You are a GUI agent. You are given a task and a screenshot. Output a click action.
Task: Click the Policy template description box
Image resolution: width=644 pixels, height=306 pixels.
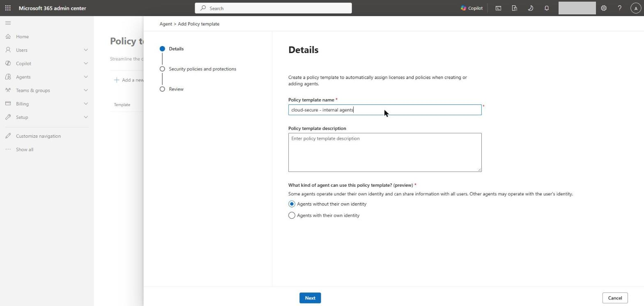(x=385, y=152)
